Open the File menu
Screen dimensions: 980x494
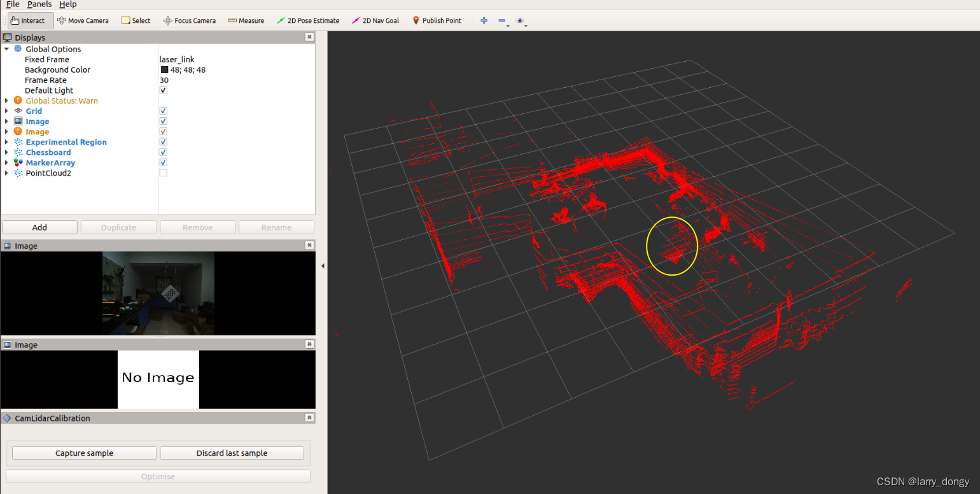pos(13,4)
